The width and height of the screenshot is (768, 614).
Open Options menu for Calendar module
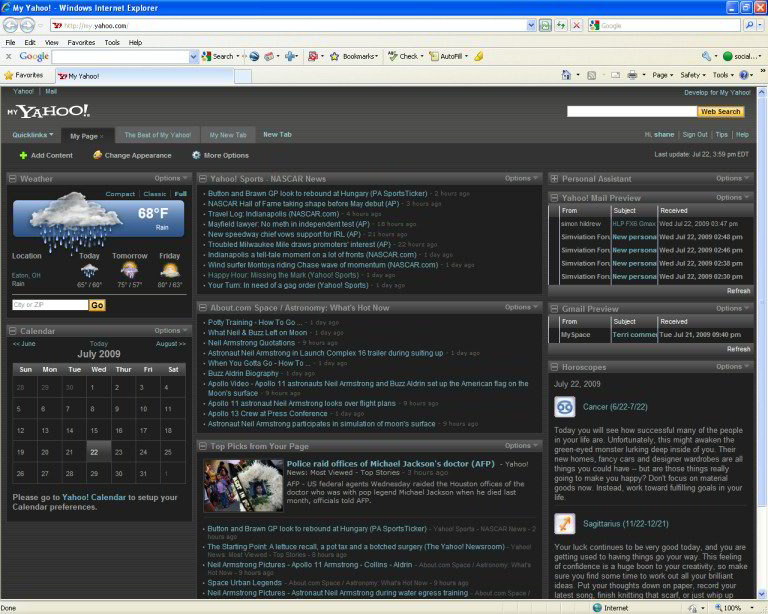(169, 330)
